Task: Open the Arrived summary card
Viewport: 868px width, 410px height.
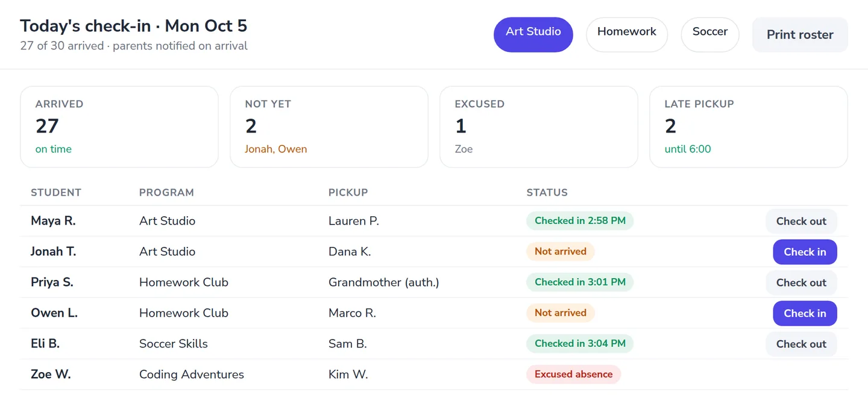Action: 119,126
